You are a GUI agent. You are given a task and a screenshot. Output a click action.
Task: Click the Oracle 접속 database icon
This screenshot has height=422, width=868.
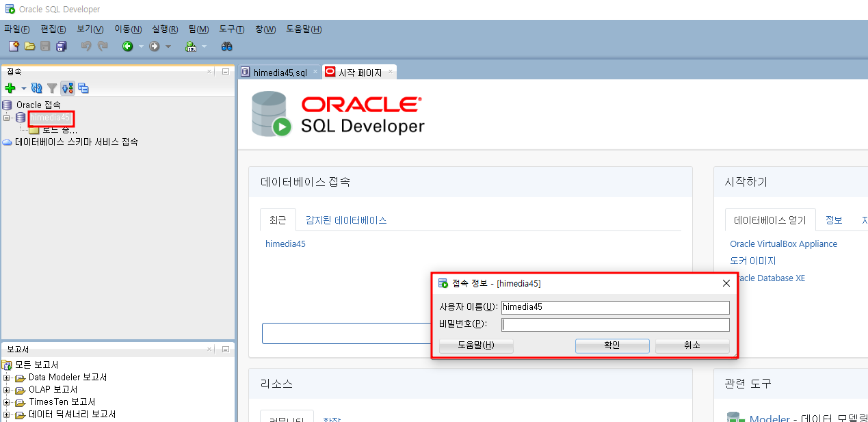tap(8, 105)
